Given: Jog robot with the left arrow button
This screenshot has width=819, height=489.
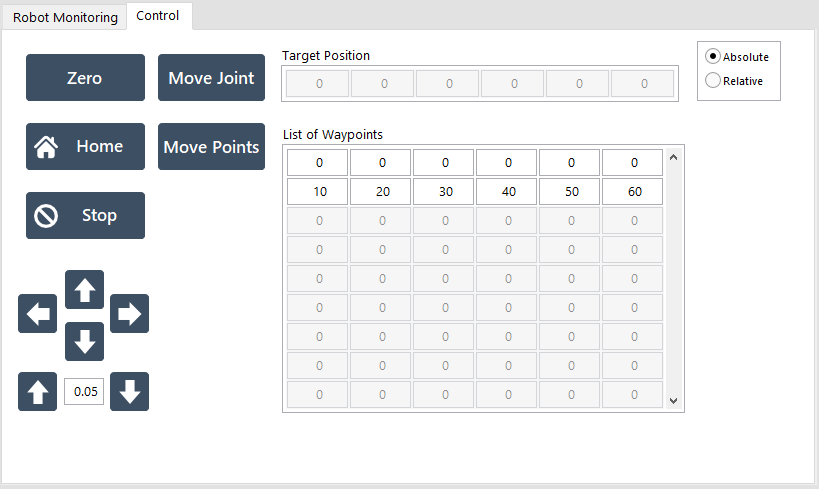Looking at the screenshot, I should (x=38, y=313).
